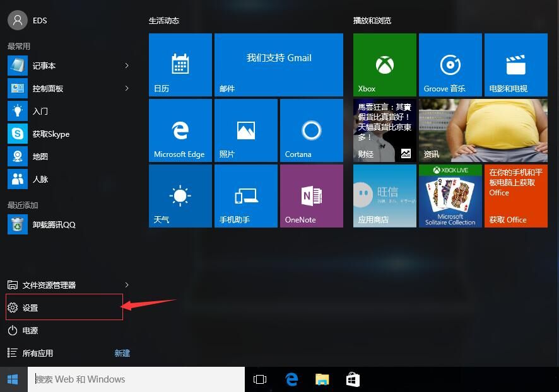Image resolution: width=559 pixels, height=392 pixels.
Task: Click the 搜索 Web 和 Windows search box
Action: (136, 379)
